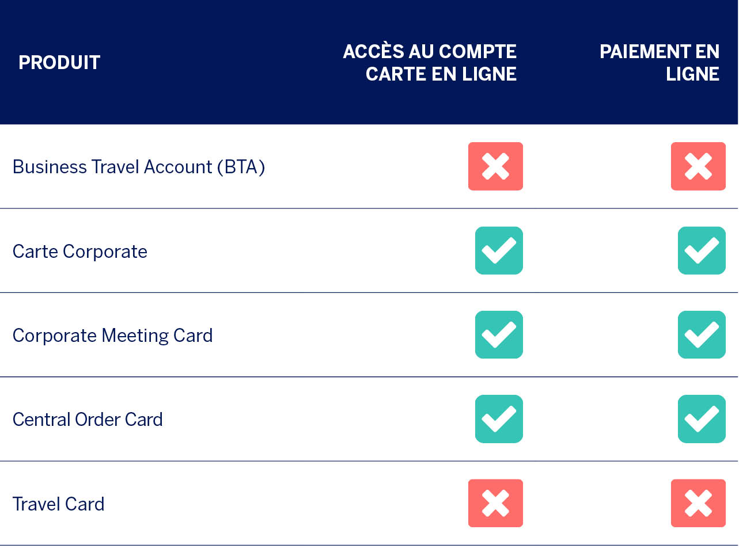Click Corporate Meeting Card online payment checkmark

tap(702, 334)
